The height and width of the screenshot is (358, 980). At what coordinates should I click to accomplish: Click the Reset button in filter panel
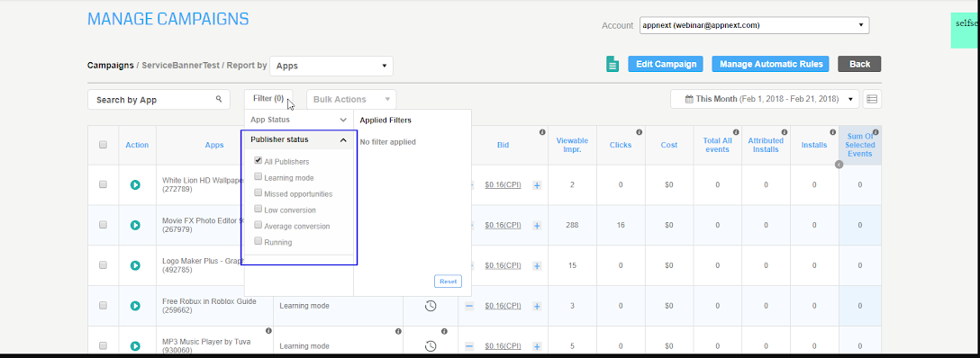[449, 282]
